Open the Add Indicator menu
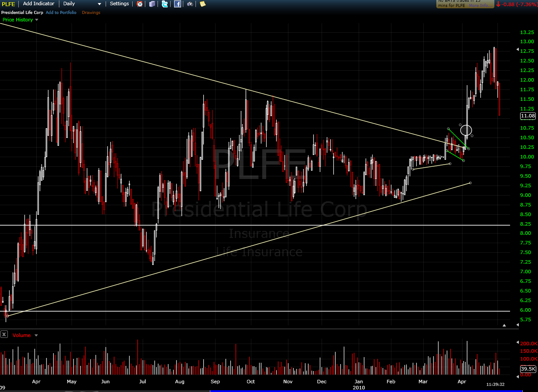Screen dimensions: 538x392 (x=39, y=3)
